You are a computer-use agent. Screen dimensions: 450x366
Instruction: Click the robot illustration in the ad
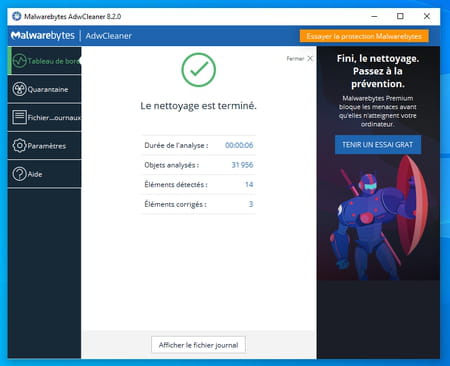[x=378, y=218]
